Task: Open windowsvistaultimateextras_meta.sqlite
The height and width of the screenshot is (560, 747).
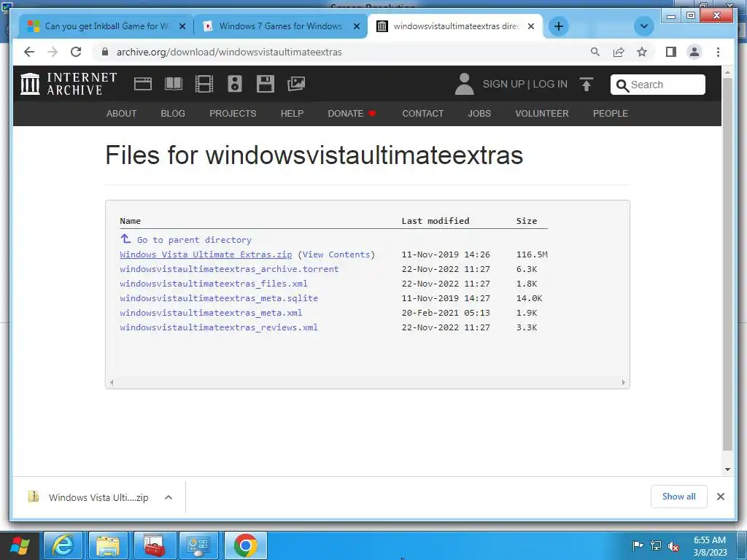Action: click(x=219, y=298)
